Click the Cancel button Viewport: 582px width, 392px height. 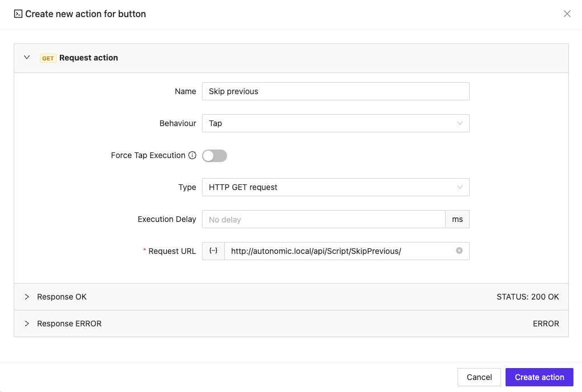point(479,377)
